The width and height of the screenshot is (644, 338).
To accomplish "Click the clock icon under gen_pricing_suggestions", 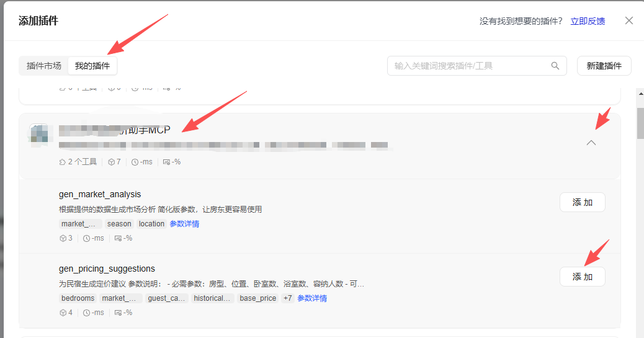I will coord(87,313).
